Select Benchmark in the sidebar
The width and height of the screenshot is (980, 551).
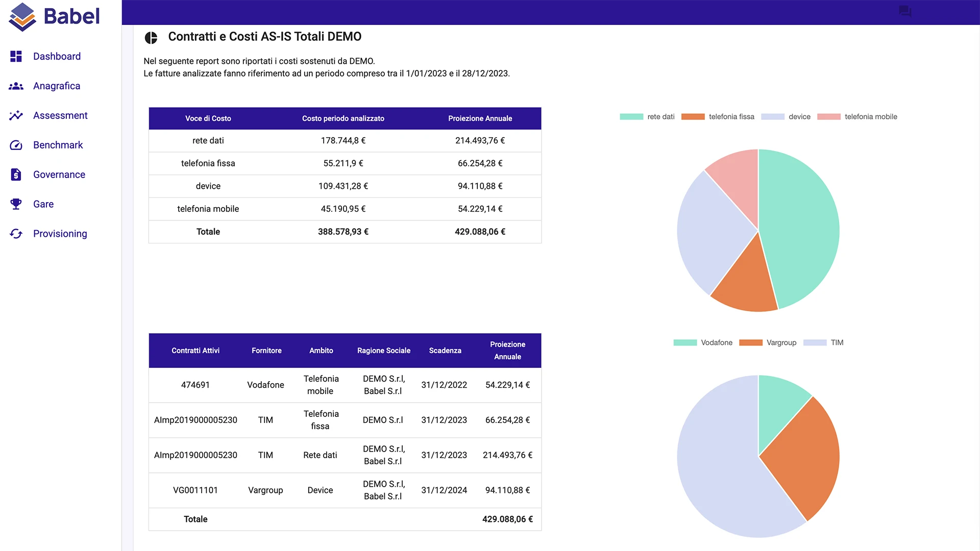pyautogui.click(x=58, y=145)
